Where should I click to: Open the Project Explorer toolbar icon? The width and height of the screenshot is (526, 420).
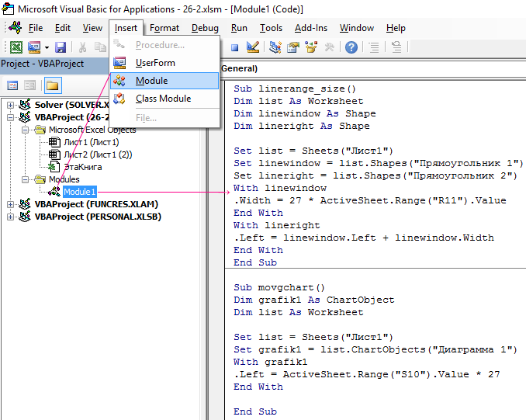[275, 47]
